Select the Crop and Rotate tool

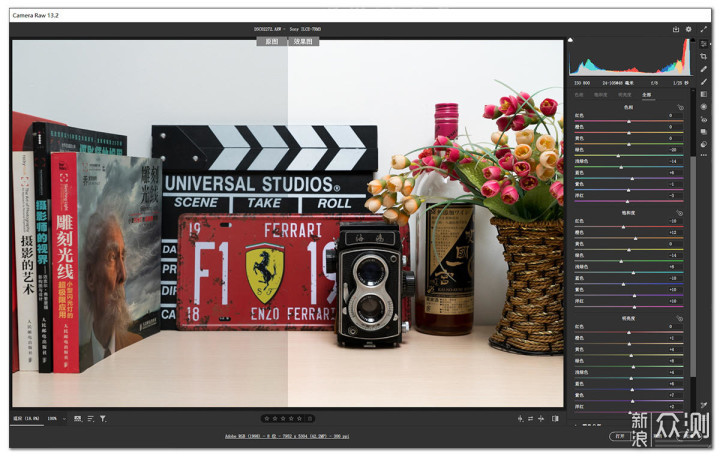coord(703,56)
